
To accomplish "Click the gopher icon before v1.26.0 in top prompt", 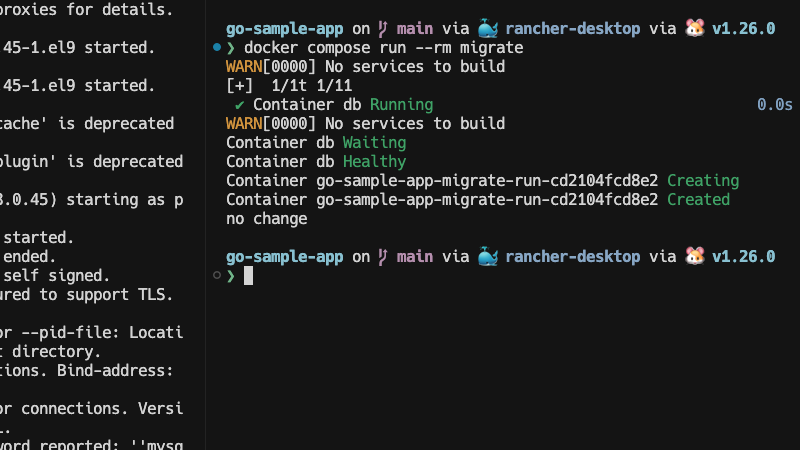I will click(x=694, y=29).
